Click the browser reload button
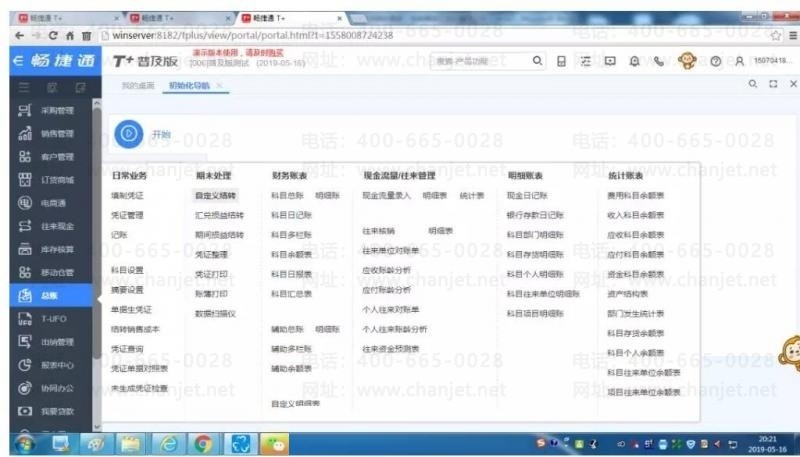800x457 pixels. (53, 35)
